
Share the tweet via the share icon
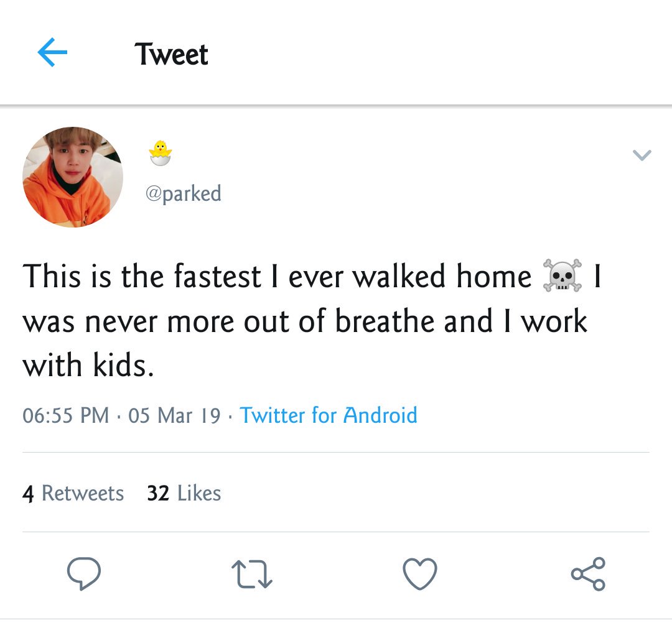(588, 574)
